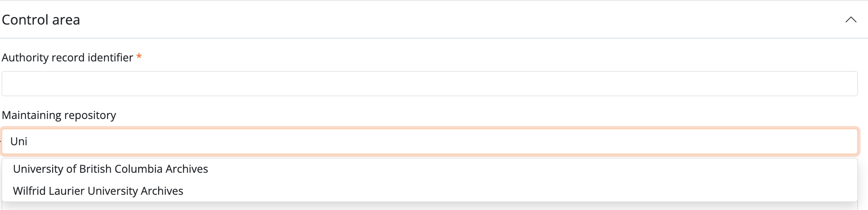Select the Wilfrid Laurier repository entry

pos(98,191)
